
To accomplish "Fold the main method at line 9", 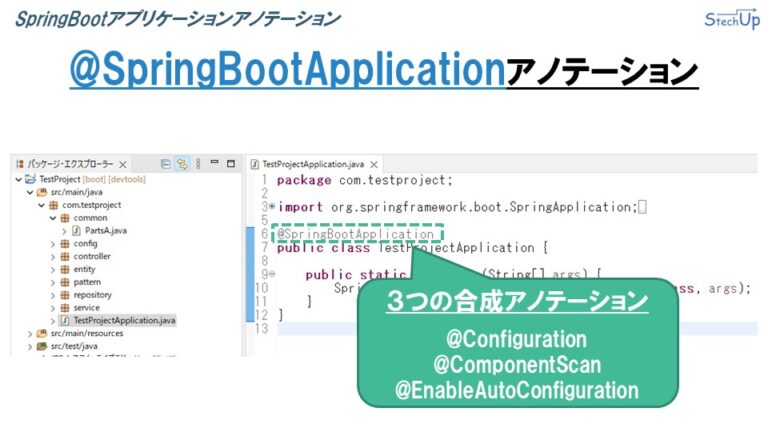I will coord(271,274).
